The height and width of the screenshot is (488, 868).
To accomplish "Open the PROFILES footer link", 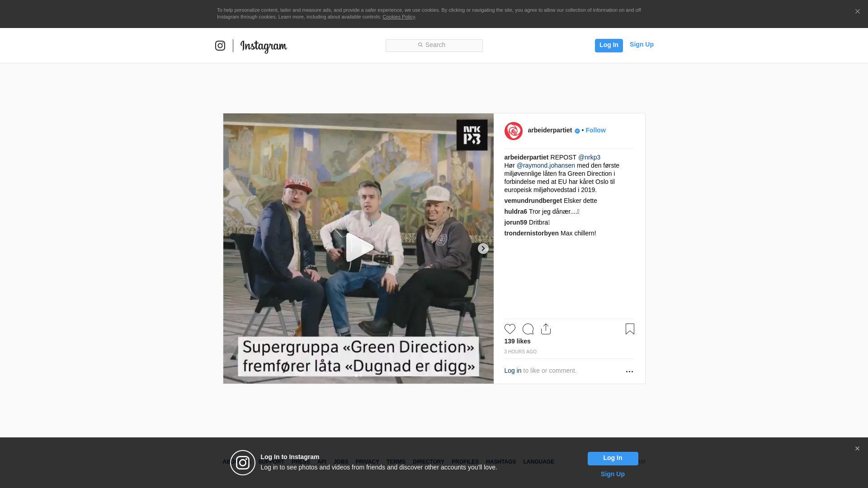I will click(x=465, y=462).
